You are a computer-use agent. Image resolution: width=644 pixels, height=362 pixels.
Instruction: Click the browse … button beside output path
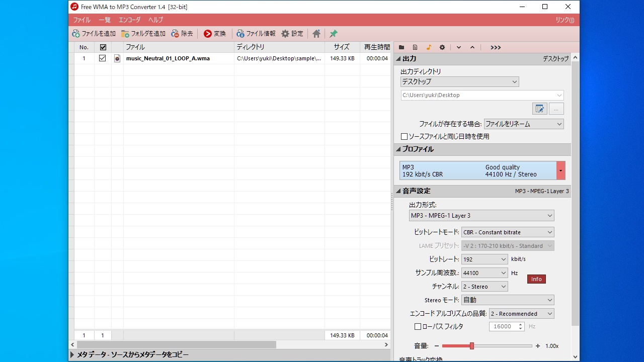(x=556, y=109)
